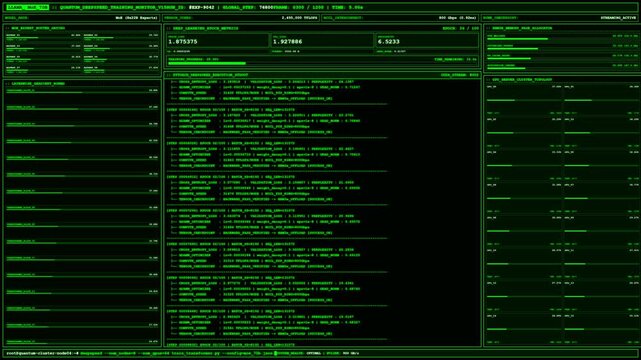This screenshot has width=641, height=360.
Task: Click the MOE_EXPERT_ROUTER_GATING panel header
Action: pos(35,28)
